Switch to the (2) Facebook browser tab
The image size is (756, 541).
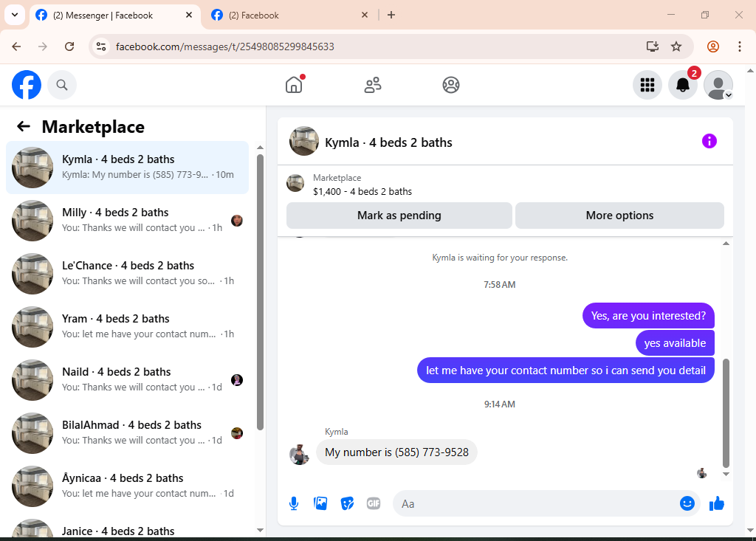(x=290, y=15)
